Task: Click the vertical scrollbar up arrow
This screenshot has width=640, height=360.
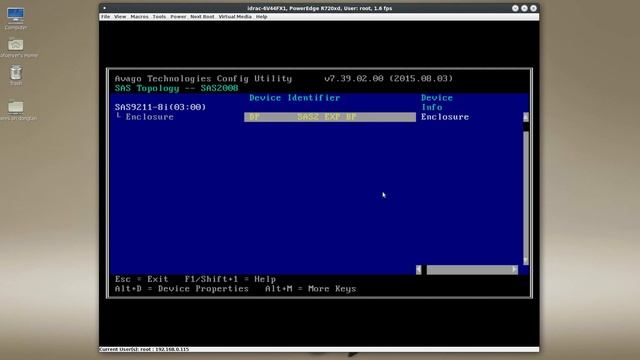Action: point(526,117)
